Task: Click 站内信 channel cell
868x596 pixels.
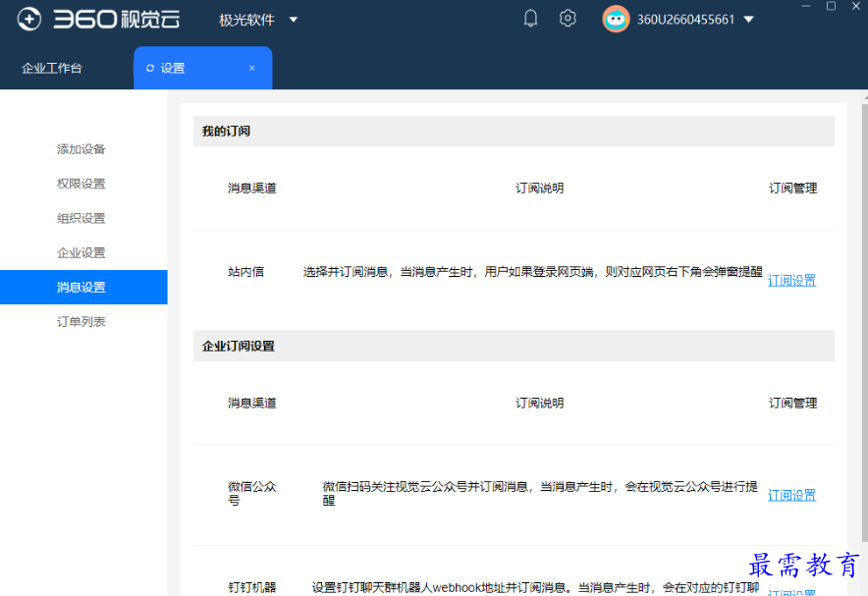Action: (245, 272)
